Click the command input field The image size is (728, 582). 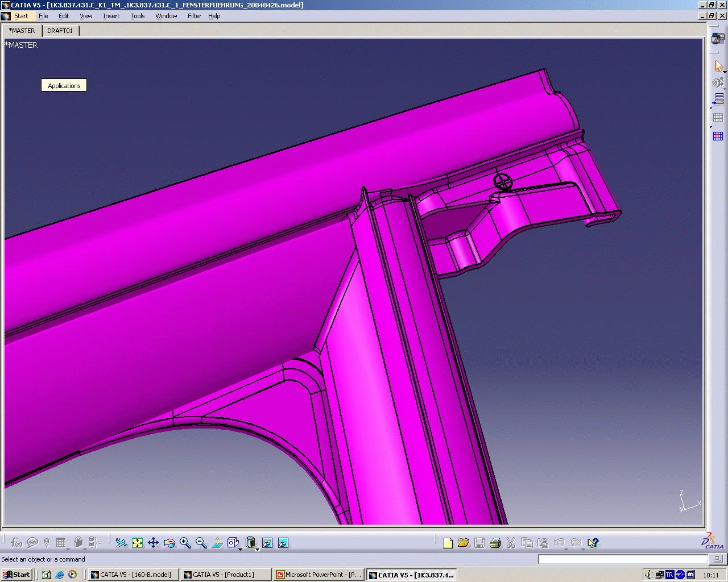(623, 559)
